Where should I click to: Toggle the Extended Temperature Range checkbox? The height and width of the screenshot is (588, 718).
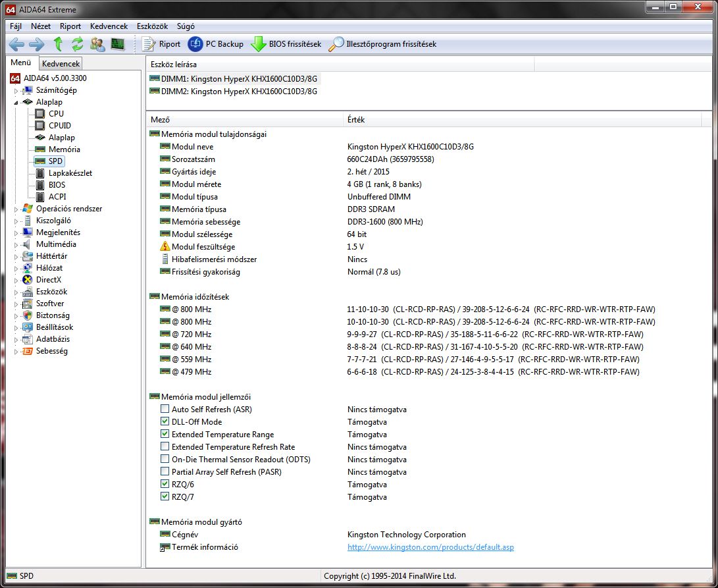point(165,433)
